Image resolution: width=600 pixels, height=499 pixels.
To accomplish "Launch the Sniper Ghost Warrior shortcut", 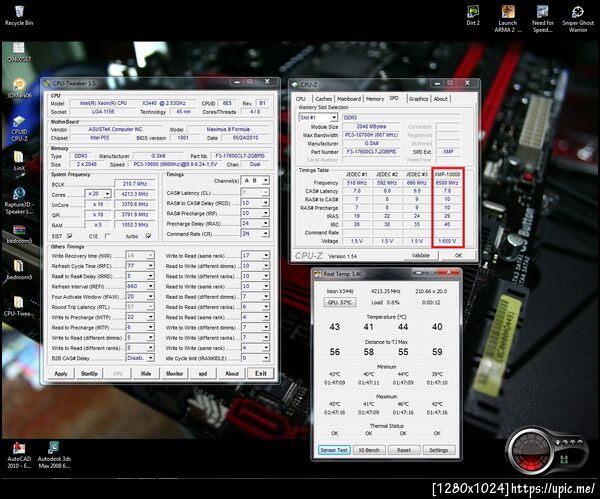I will coord(578,18).
